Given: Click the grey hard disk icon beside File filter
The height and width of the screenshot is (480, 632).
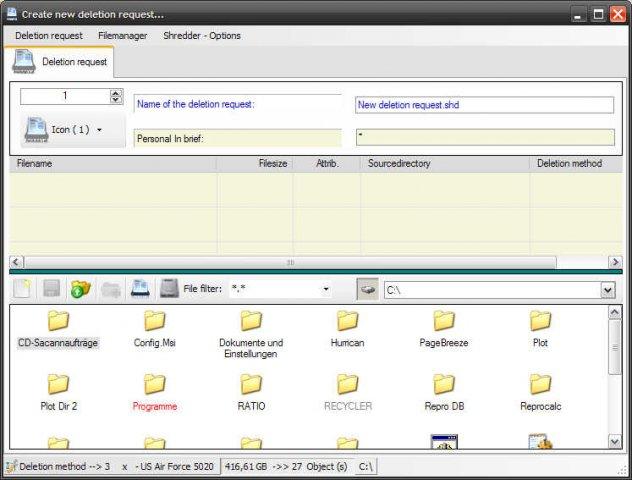Looking at the screenshot, I should click(169, 289).
